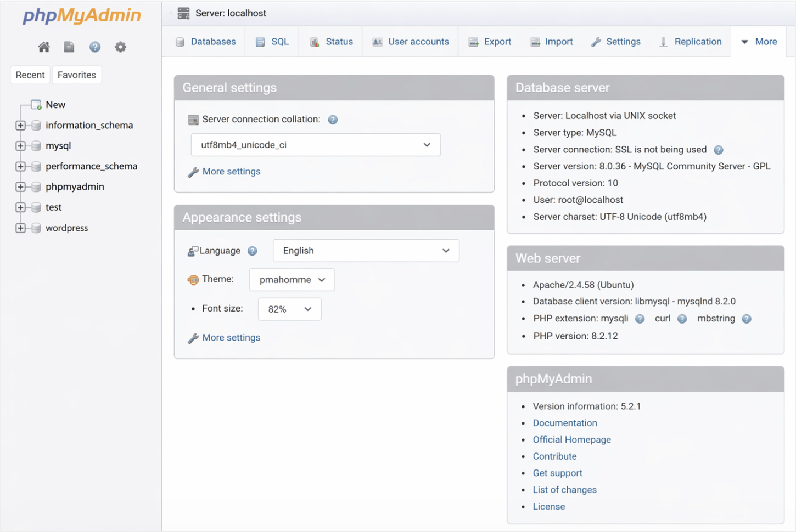Click the curl extension help icon
Viewport: 796px width, 532px height.
pos(682,318)
